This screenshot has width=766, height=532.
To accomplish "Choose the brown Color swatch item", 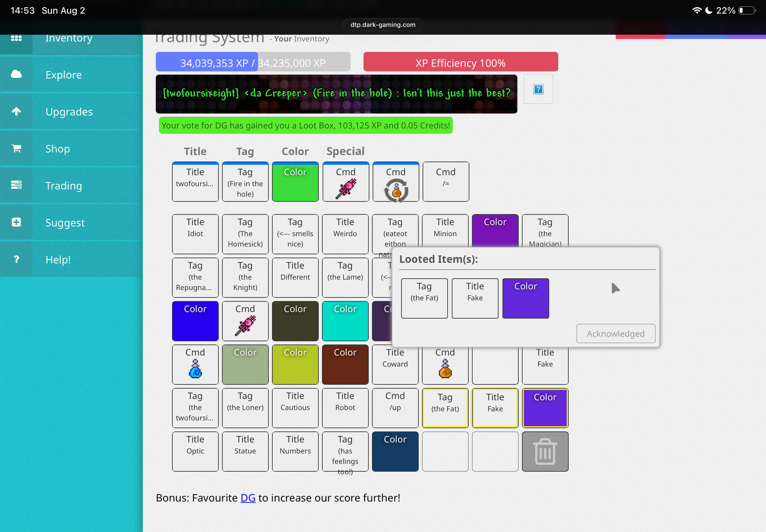I will pos(345,365).
